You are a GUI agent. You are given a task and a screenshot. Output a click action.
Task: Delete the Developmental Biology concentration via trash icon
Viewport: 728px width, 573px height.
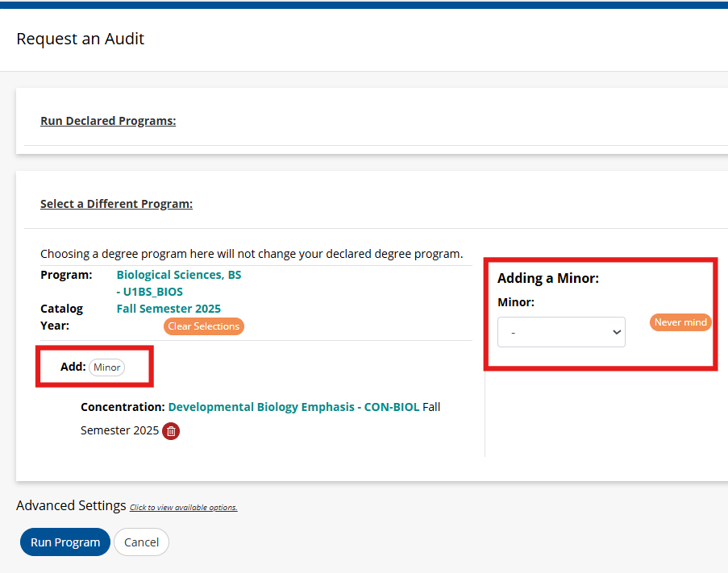click(x=171, y=431)
